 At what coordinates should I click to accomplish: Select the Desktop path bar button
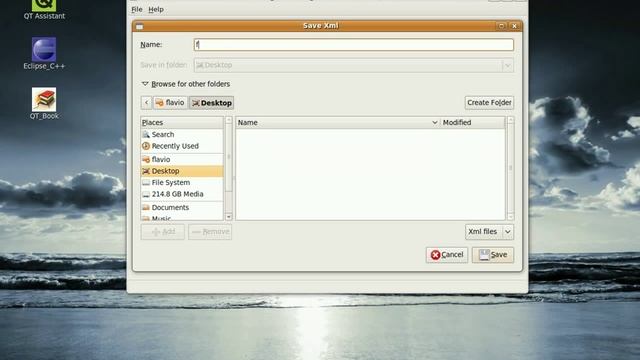pos(211,102)
